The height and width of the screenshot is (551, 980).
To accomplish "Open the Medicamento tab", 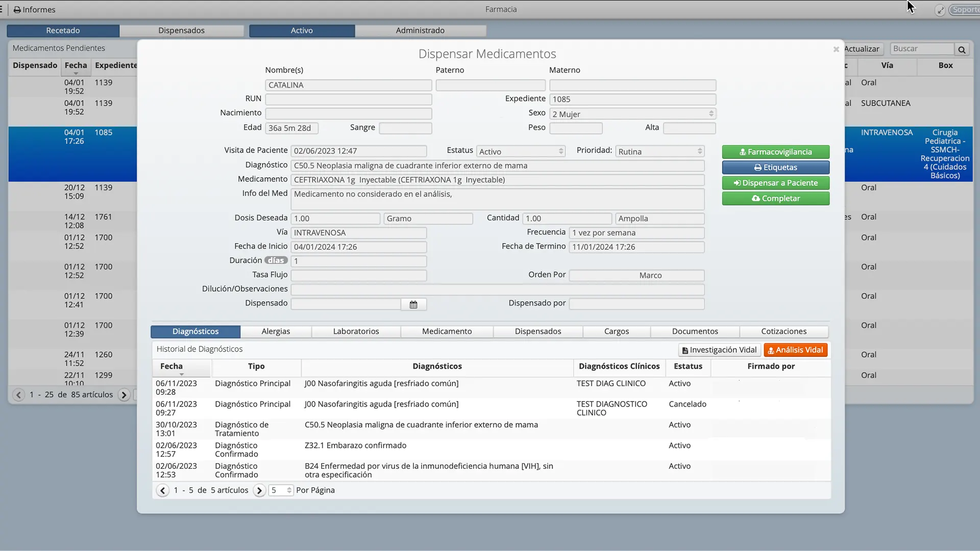I will [x=447, y=332].
